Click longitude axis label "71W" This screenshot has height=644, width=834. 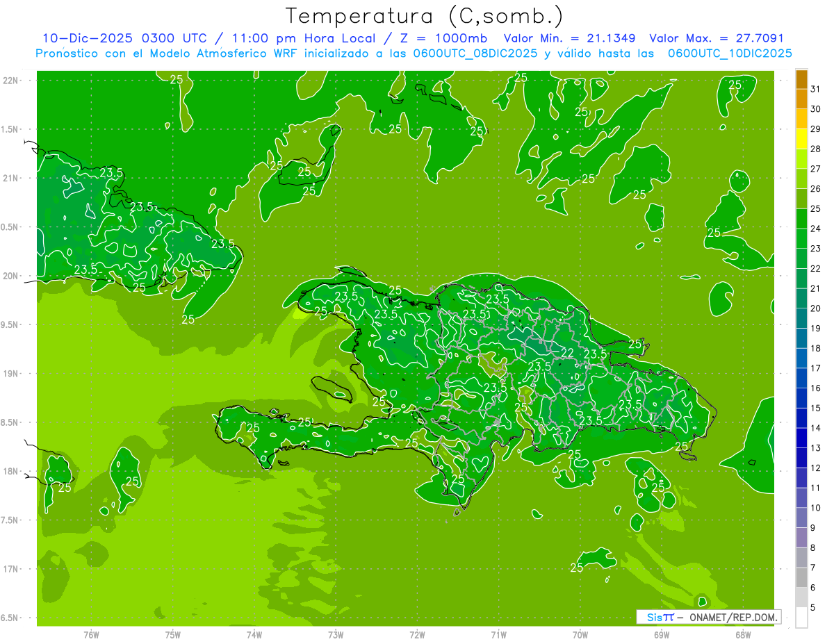point(498,634)
